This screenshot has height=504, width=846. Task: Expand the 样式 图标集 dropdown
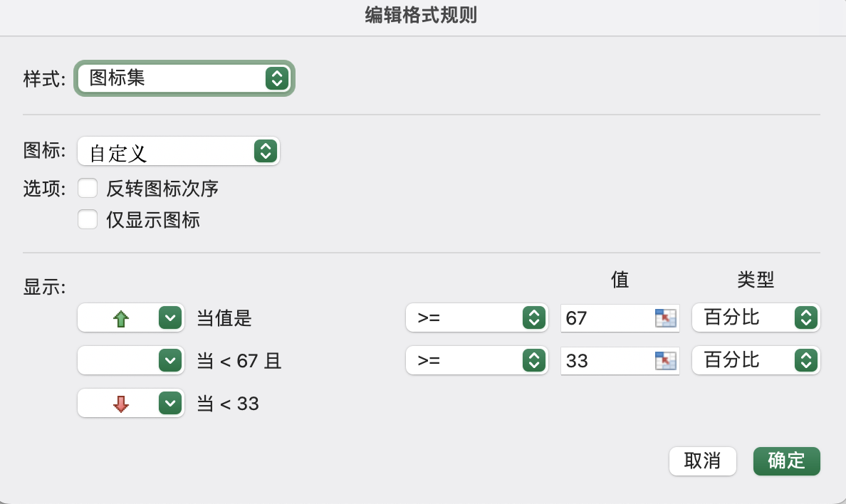(x=184, y=78)
